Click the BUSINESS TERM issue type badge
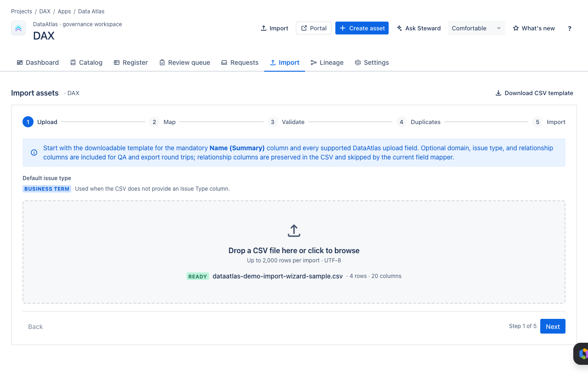This screenshot has height=374, width=588. 47,189
